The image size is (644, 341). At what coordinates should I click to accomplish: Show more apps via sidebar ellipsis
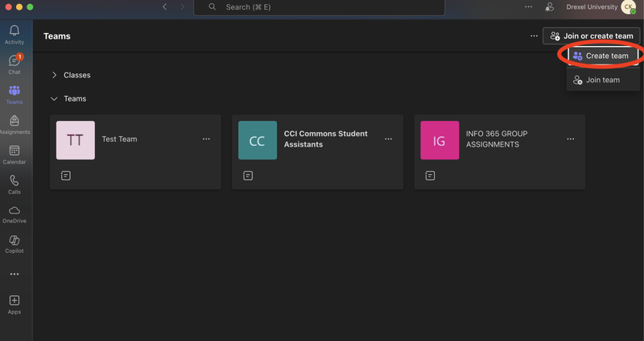tap(14, 274)
